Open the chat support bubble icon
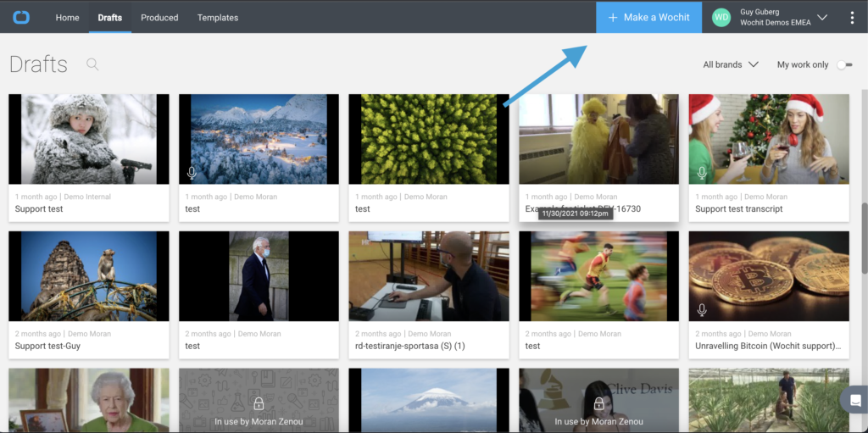Screen dimensions: 868x433 pos(855,400)
